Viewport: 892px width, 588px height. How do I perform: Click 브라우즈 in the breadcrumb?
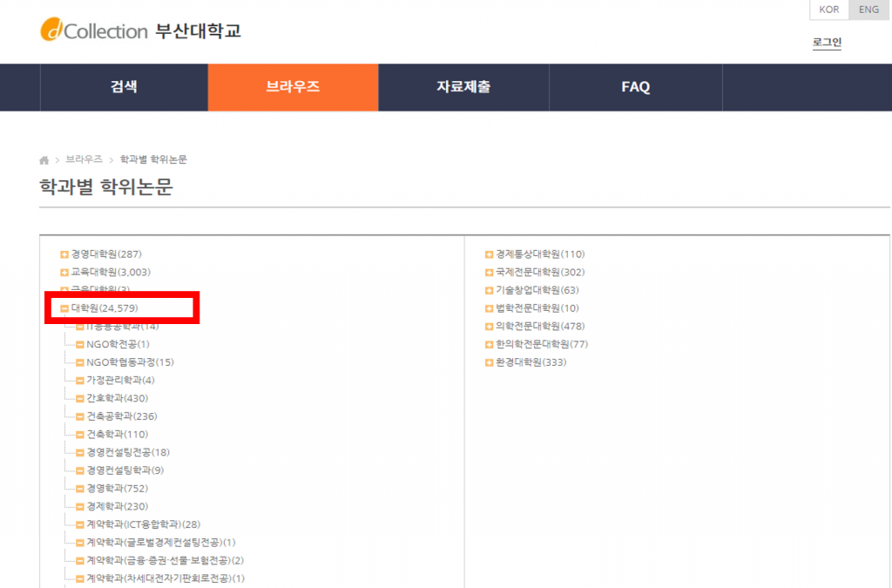click(x=84, y=159)
